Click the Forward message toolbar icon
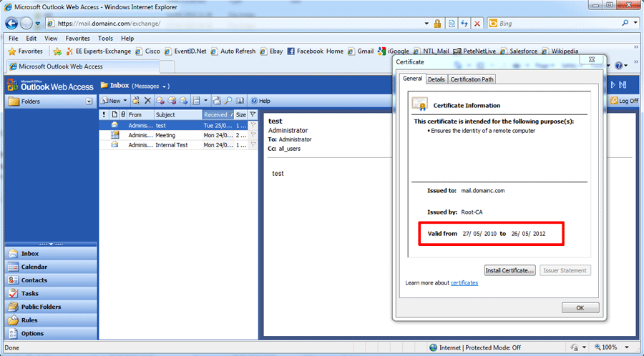The width and height of the screenshot is (644, 356). tap(183, 101)
